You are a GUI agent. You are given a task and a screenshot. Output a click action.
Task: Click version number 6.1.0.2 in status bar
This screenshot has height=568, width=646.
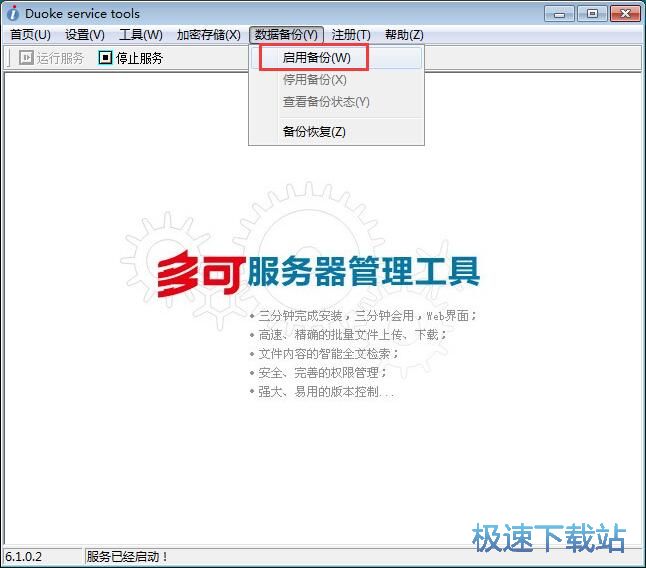click(23, 557)
